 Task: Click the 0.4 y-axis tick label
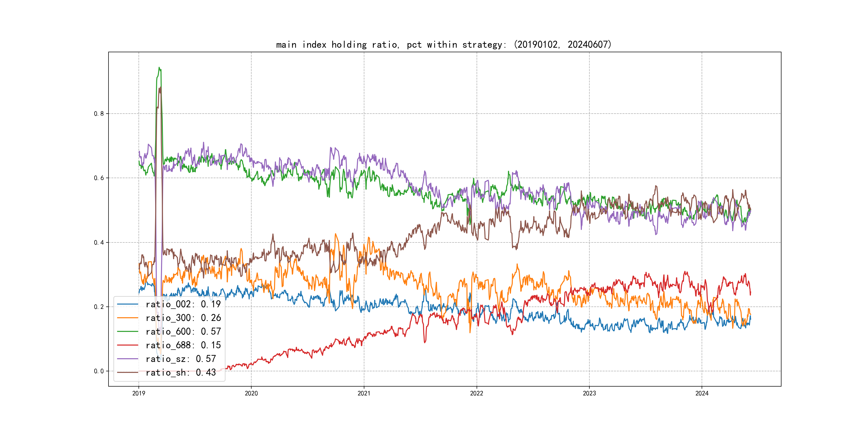click(99, 243)
